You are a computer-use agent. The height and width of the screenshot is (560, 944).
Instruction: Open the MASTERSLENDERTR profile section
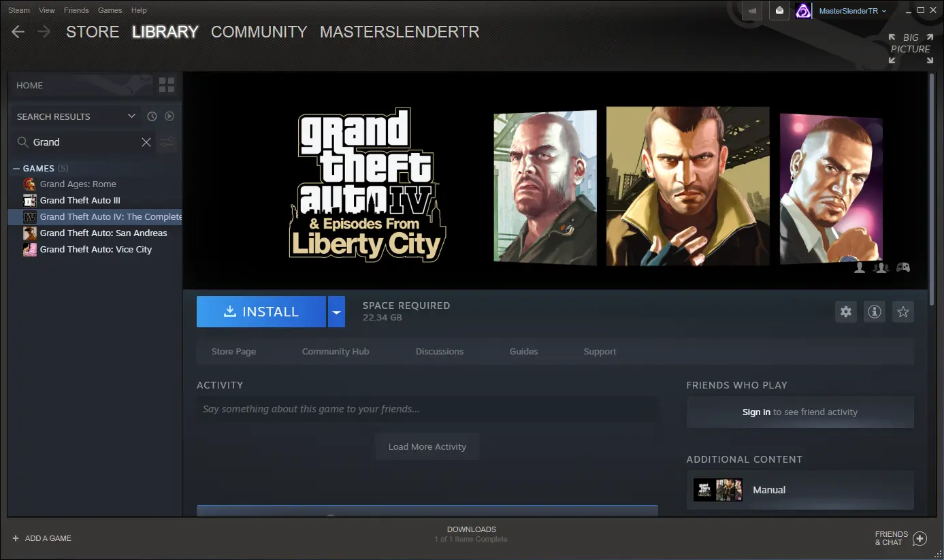point(400,32)
